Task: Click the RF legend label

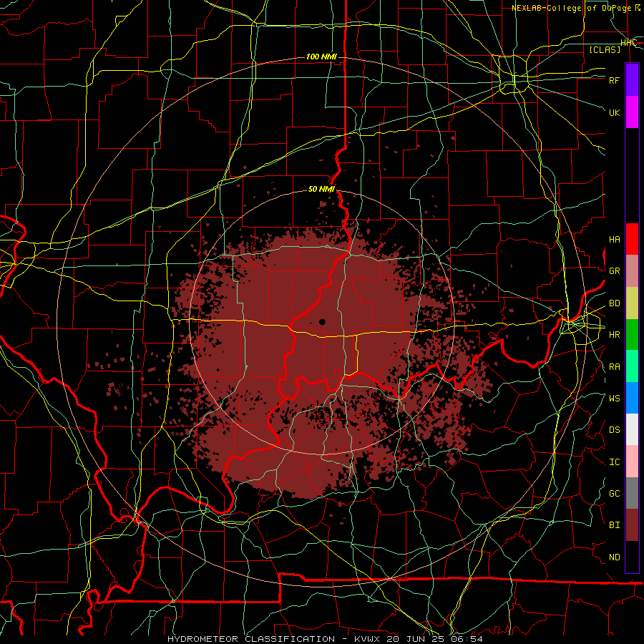Action: coord(614,80)
